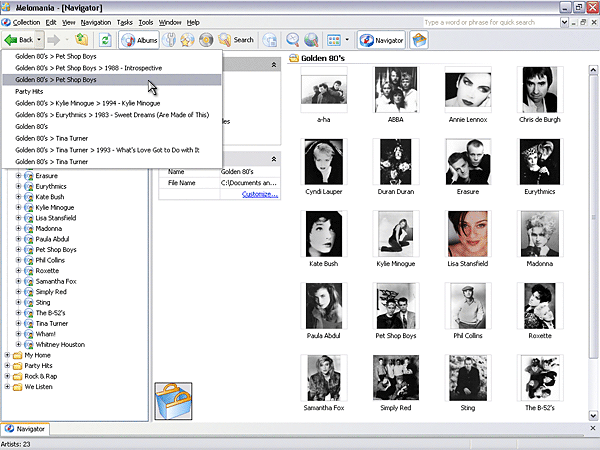Click the green Back arrow button

19,40
